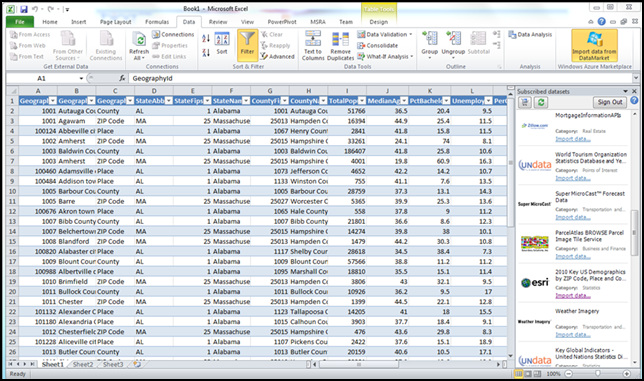This screenshot has height=381, width=644.
Task: Click zoom out minus button
Action: [568, 374]
